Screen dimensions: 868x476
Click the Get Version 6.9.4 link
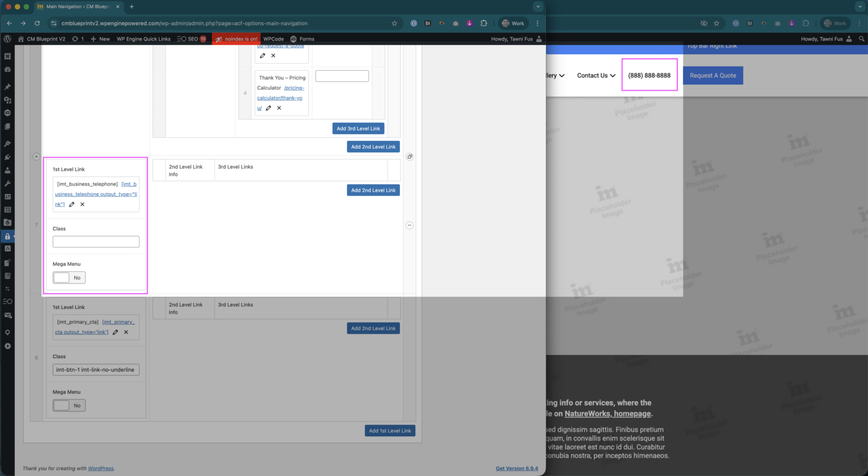[517, 469]
